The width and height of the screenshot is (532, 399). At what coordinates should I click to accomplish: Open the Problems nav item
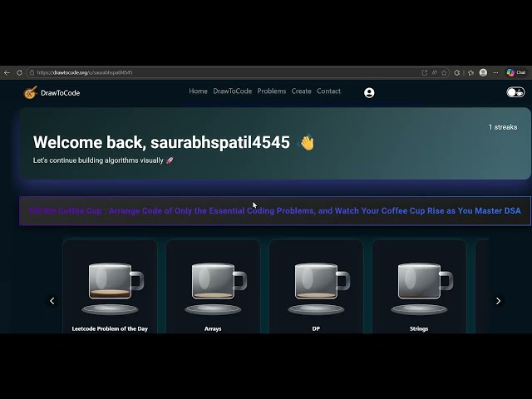click(x=272, y=91)
